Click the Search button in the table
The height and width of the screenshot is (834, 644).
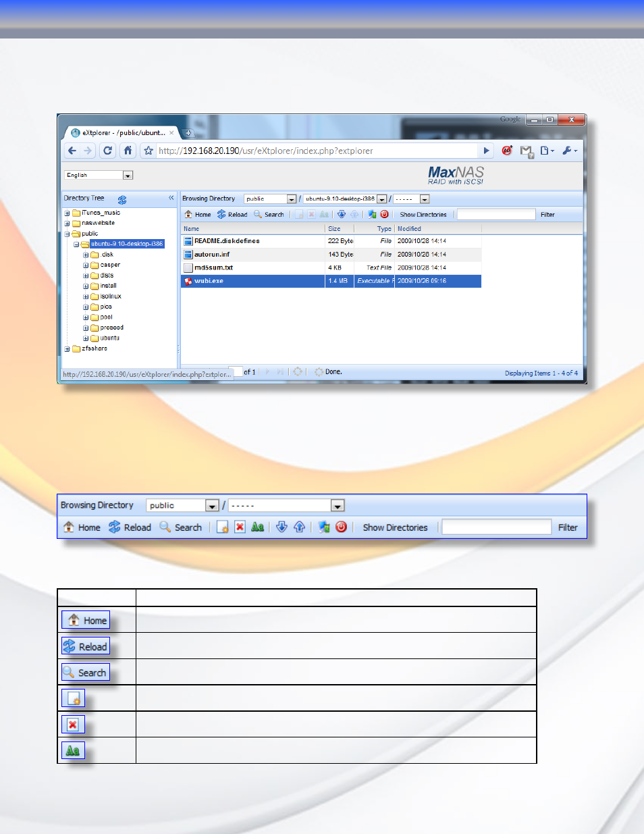[x=86, y=673]
